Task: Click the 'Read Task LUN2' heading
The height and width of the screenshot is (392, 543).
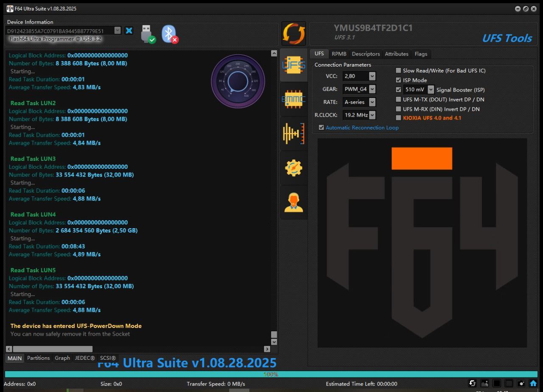Action: pyautogui.click(x=33, y=103)
